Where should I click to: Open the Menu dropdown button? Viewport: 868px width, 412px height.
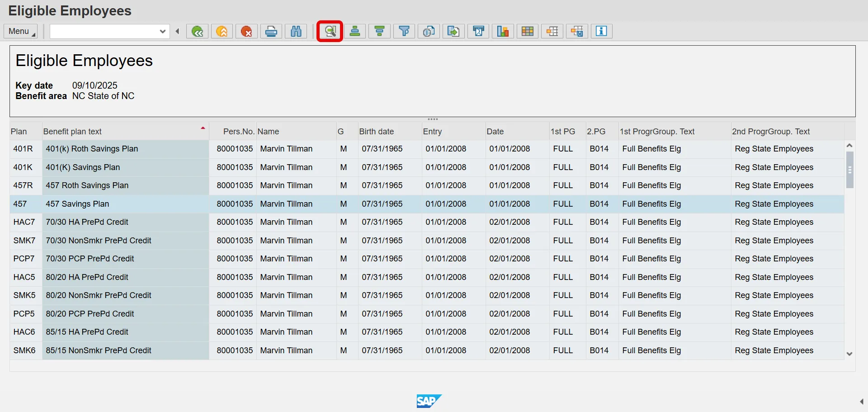pos(21,31)
